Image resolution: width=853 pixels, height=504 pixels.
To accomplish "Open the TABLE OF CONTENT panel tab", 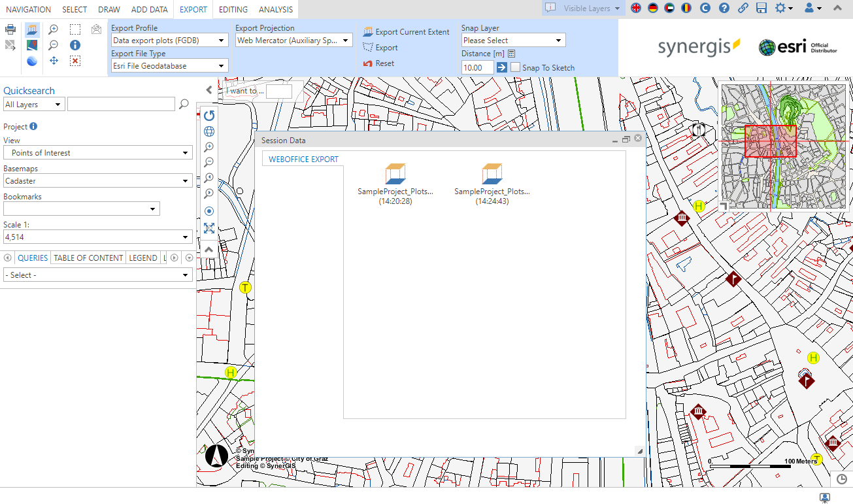I will point(88,258).
